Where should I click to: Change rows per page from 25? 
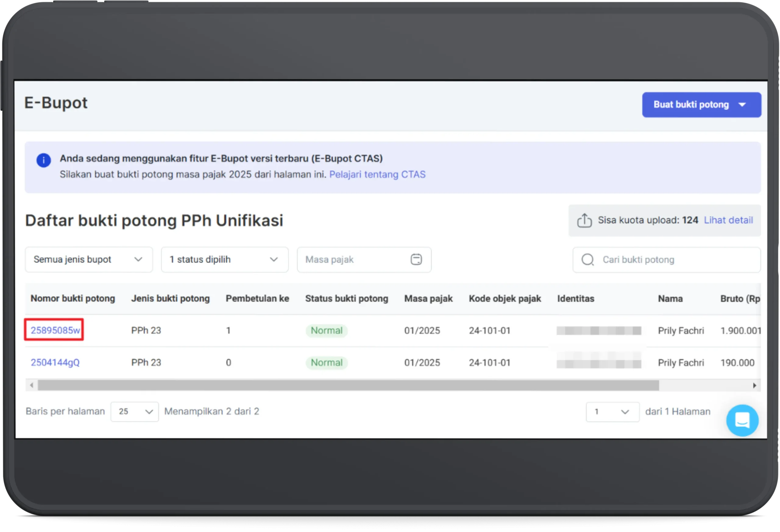click(135, 412)
